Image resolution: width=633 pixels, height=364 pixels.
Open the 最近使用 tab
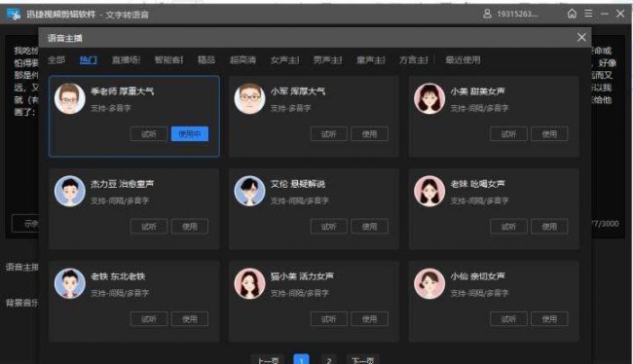(463, 60)
